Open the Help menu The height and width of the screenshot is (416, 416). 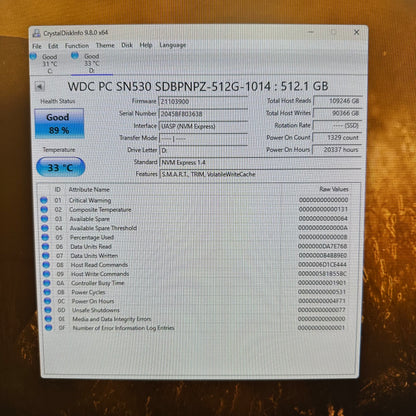146,45
